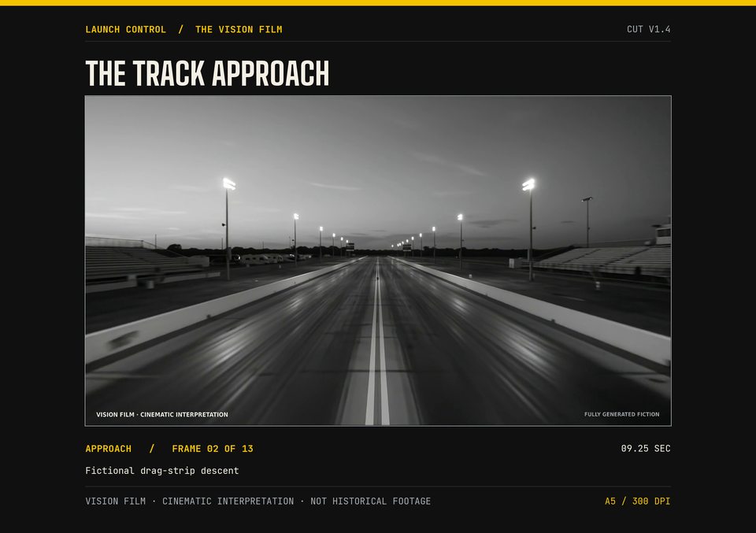This screenshot has width=756, height=533.
Task: Click the '09.25 SEC' timecode
Action: tap(646, 448)
